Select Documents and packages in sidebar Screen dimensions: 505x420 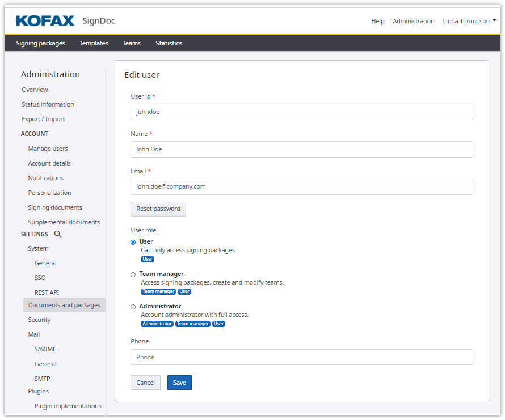click(x=64, y=305)
